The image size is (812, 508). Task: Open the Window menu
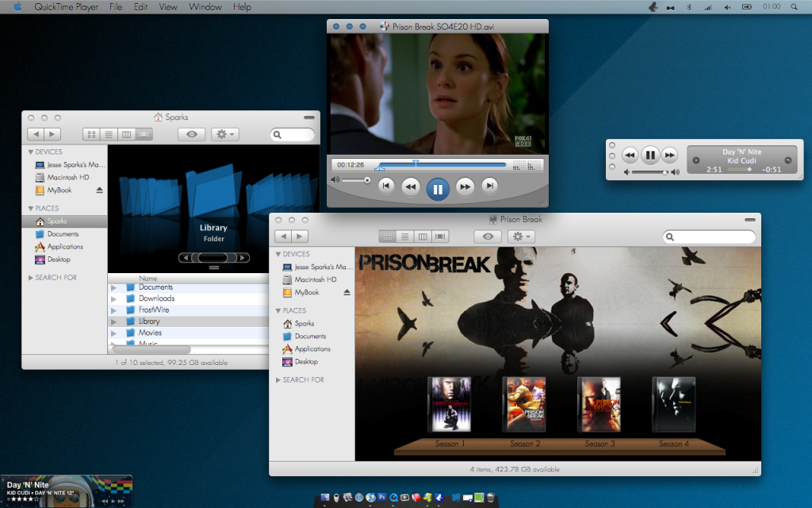coord(205,7)
